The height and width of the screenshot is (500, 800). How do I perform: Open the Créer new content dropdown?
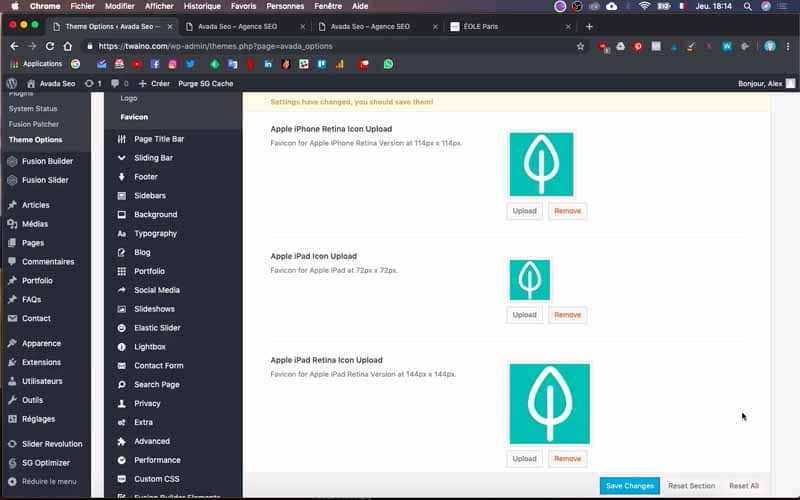(154, 84)
